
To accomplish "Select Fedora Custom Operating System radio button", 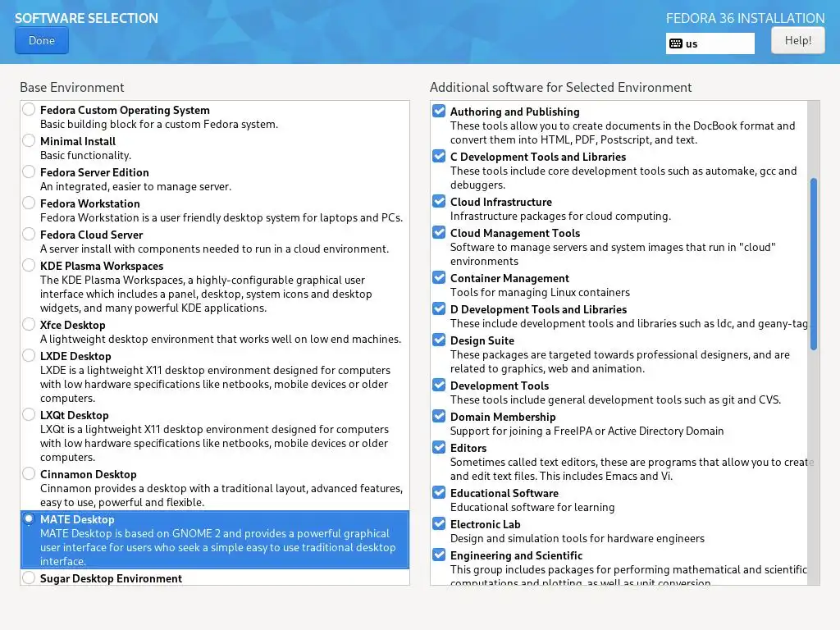I will click(x=29, y=110).
